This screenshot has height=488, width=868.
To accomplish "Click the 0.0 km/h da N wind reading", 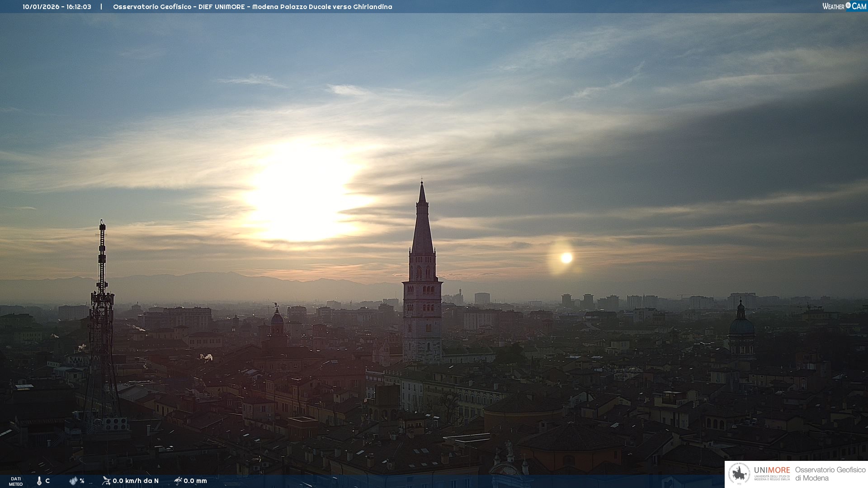I will pos(136,481).
